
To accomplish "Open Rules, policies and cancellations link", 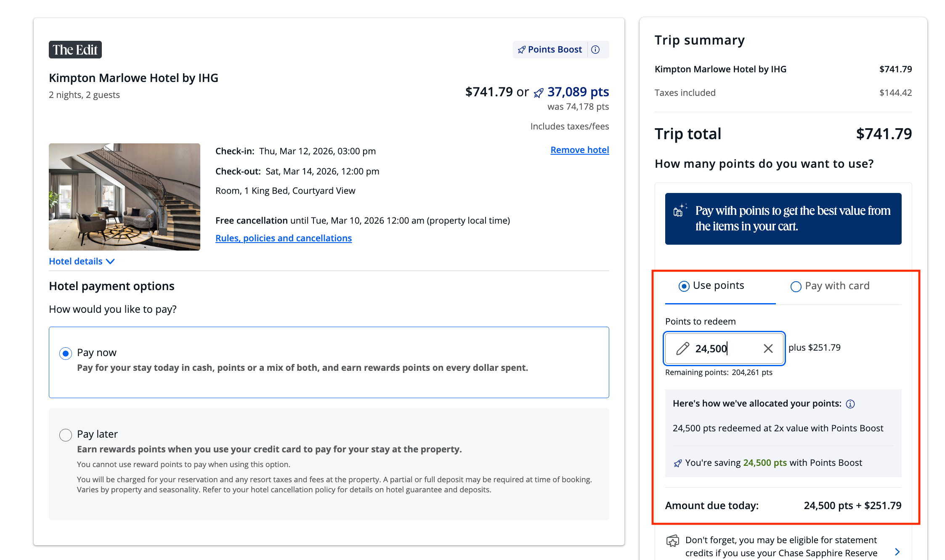I will (x=284, y=238).
